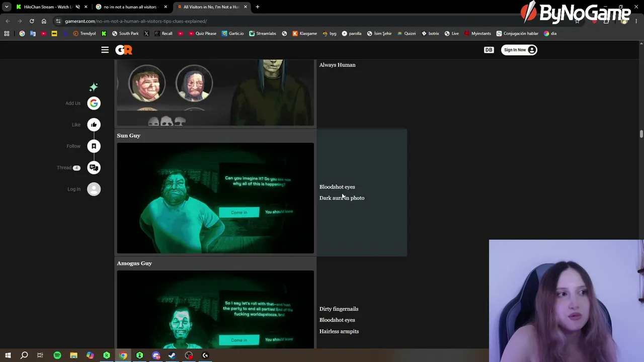Image resolution: width=644 pixels, height=362 pixels.
Task: Switch to 'no im not a human' search tab
Action: [132, 7]
